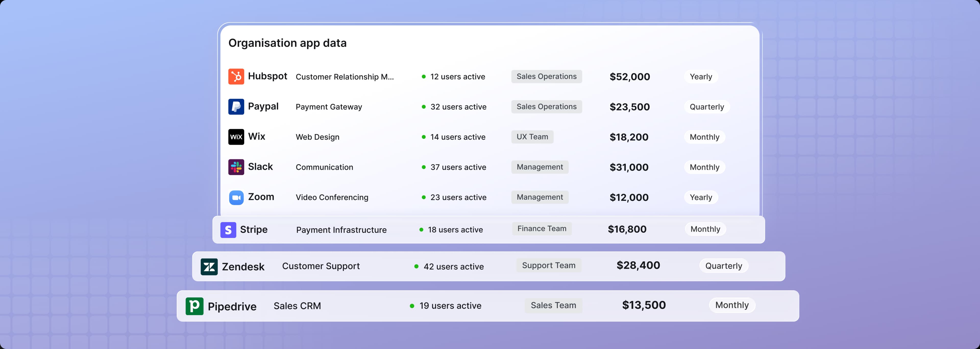Click the Slack logo icon
980x349 pixels.
click(236, 167)
